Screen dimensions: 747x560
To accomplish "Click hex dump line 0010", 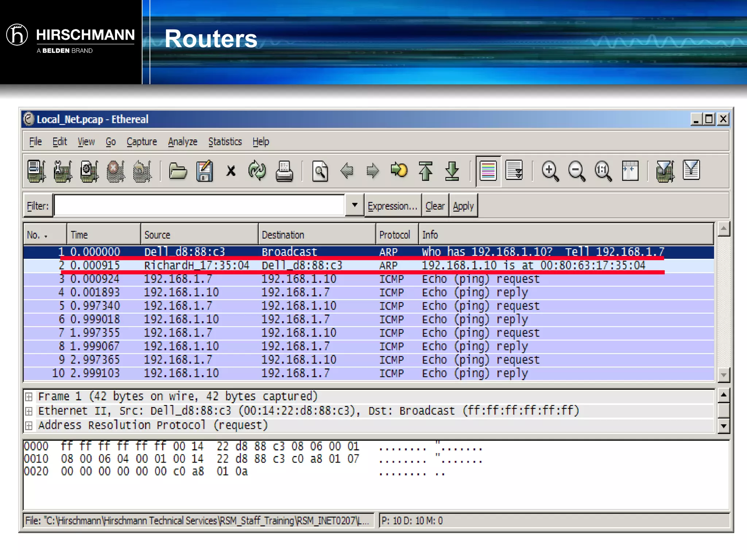I will coord(253,459).
